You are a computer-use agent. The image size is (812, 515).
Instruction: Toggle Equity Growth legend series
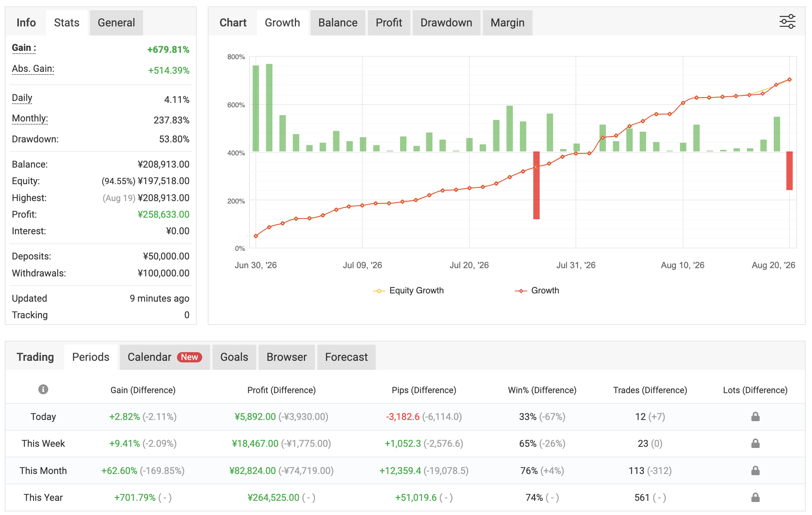(x=408, y=291)
